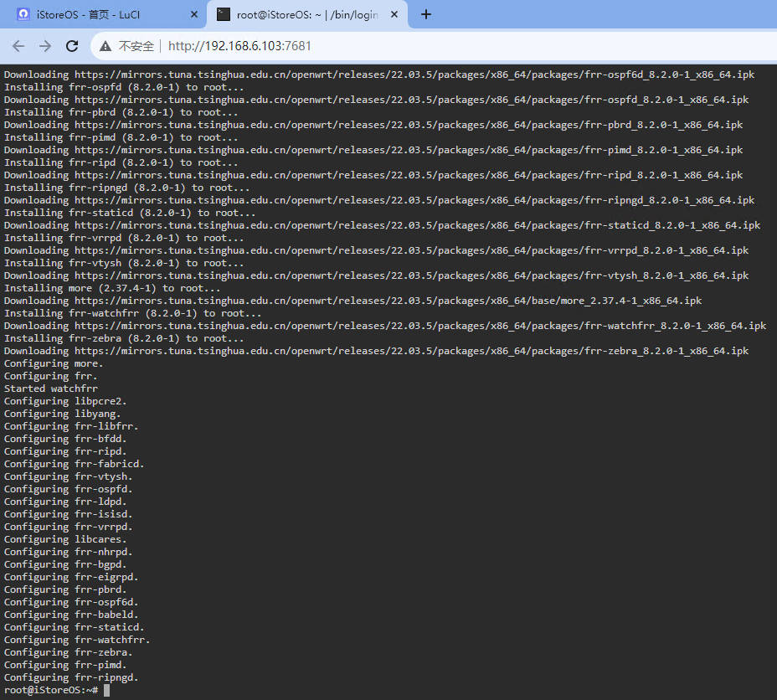
Task: Click the 'Configuring frr-zebra.' line
Action: point(69,652)
